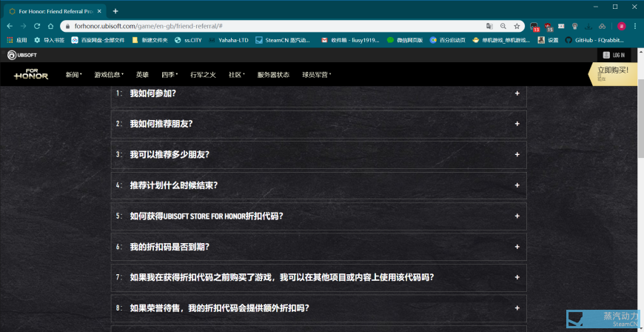Viewport: 644px width, 332px height.
Task: Go to the browser home page
Action: [x=50, y=26]
